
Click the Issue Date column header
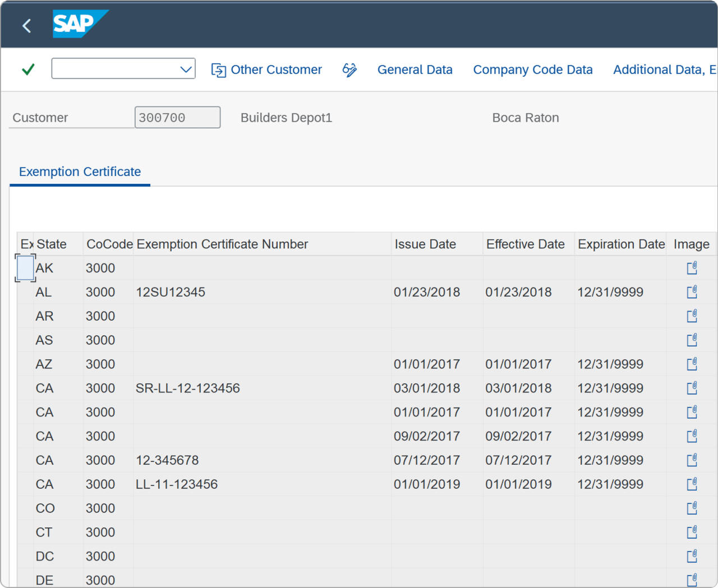click(425, 244)
